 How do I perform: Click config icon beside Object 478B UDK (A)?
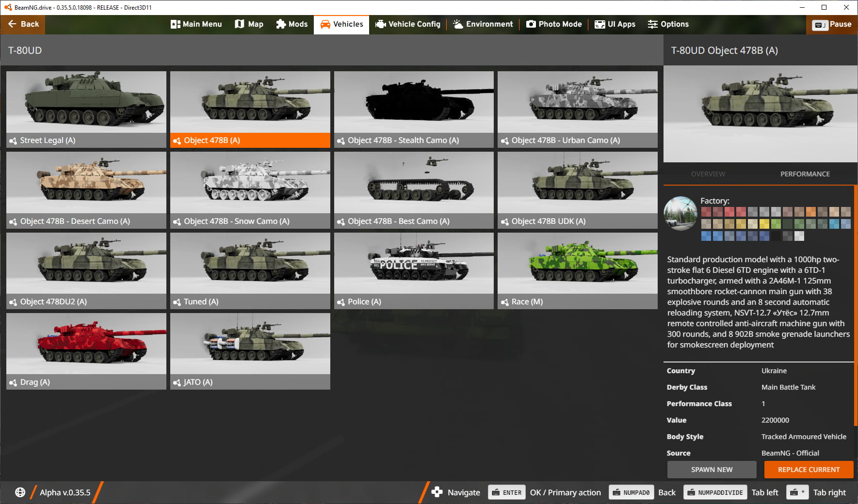point(505,221)
